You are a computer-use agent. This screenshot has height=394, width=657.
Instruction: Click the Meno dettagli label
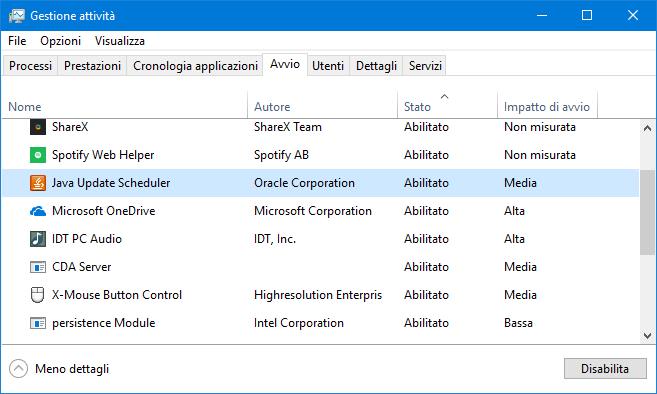tap(72, 369)
